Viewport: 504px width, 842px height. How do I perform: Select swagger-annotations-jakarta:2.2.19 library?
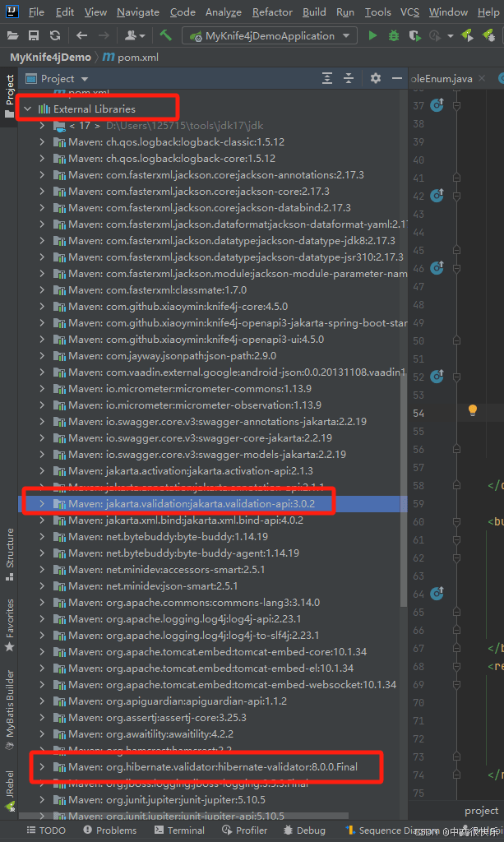(x=217, y=422)
